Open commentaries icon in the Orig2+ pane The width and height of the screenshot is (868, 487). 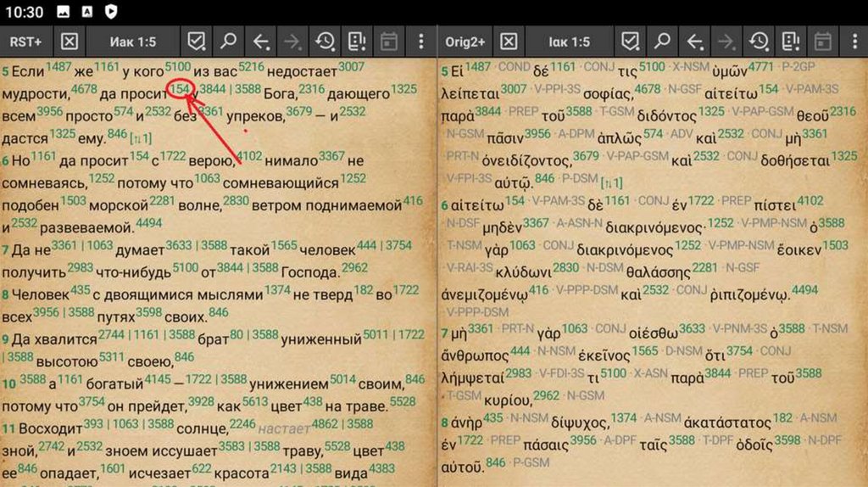point(791,42)
